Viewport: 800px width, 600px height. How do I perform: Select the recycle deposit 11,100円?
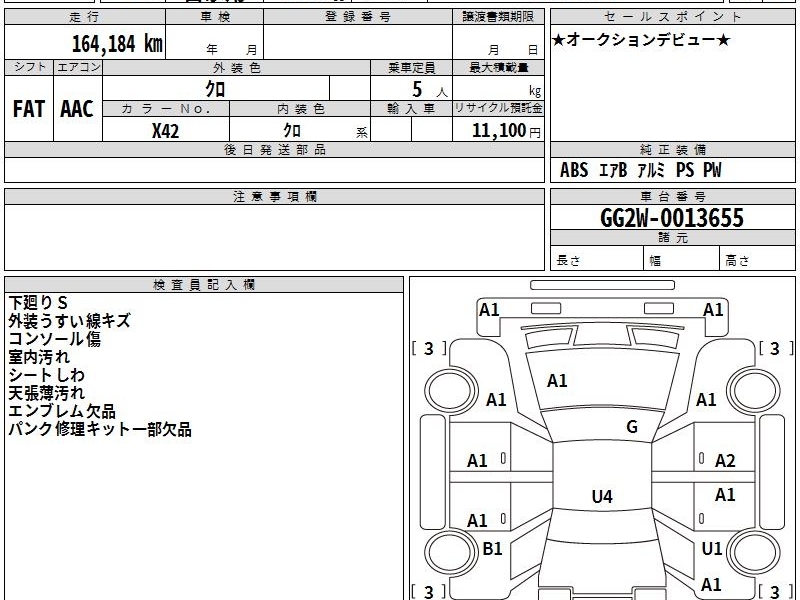click(x=506, y=131)
